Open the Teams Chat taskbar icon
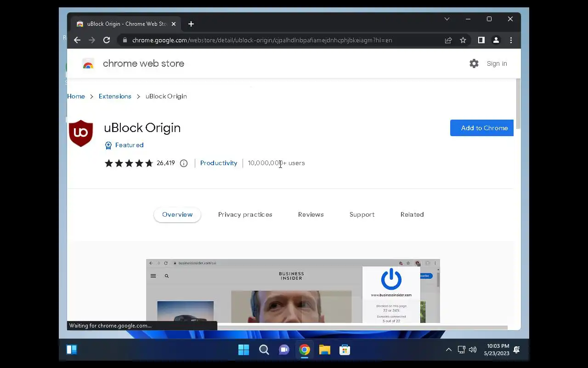 tap(284, 350)
